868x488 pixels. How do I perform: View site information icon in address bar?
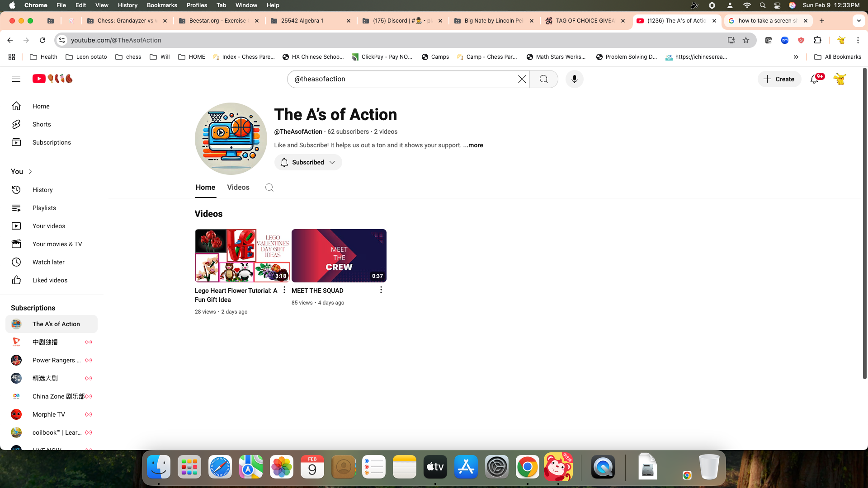(x=62, y=40)
